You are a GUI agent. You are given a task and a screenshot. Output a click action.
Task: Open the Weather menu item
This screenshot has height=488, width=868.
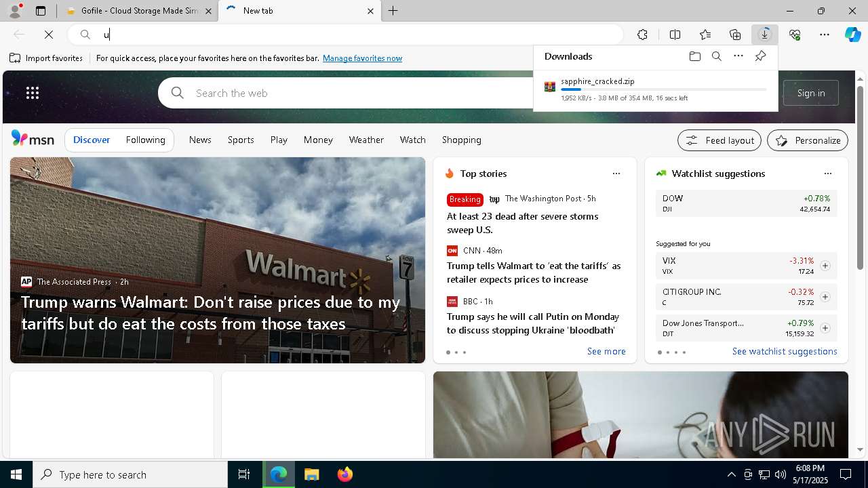coord(366,140)
